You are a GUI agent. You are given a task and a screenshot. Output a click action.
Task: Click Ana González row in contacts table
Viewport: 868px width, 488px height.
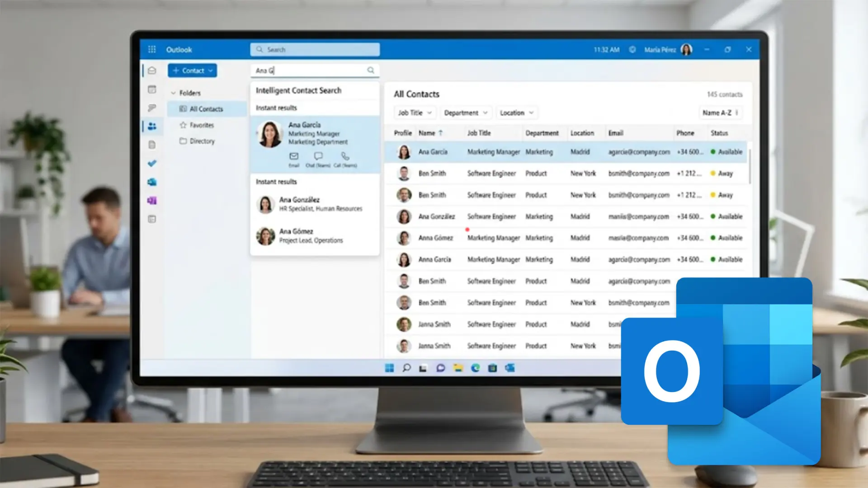(x=566, y=216)
